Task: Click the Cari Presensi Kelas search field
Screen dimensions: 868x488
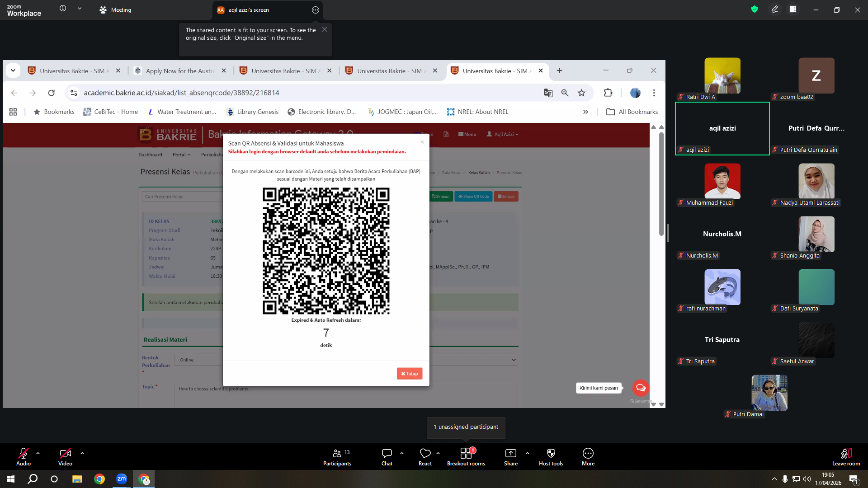Action: pos(182,197)
